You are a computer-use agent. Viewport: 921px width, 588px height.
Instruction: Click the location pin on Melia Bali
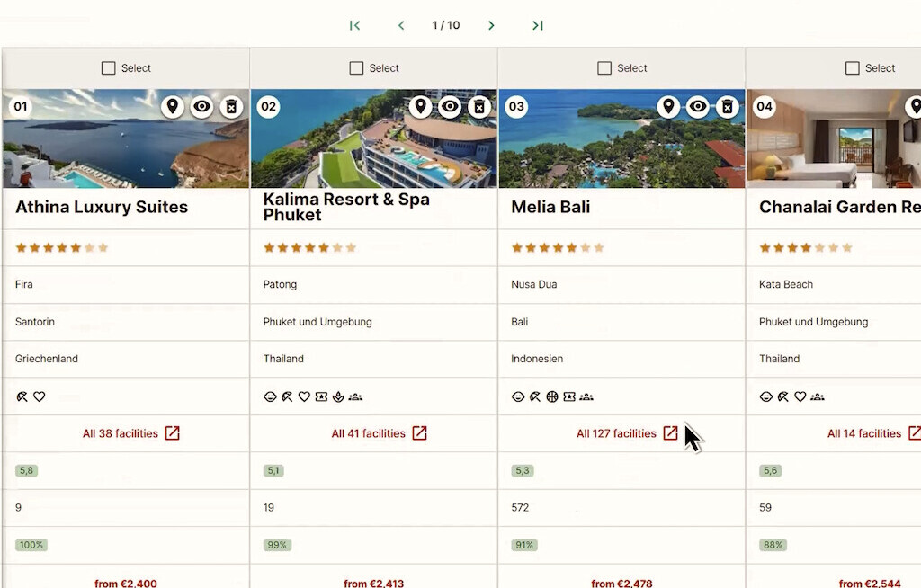point(668,107)
